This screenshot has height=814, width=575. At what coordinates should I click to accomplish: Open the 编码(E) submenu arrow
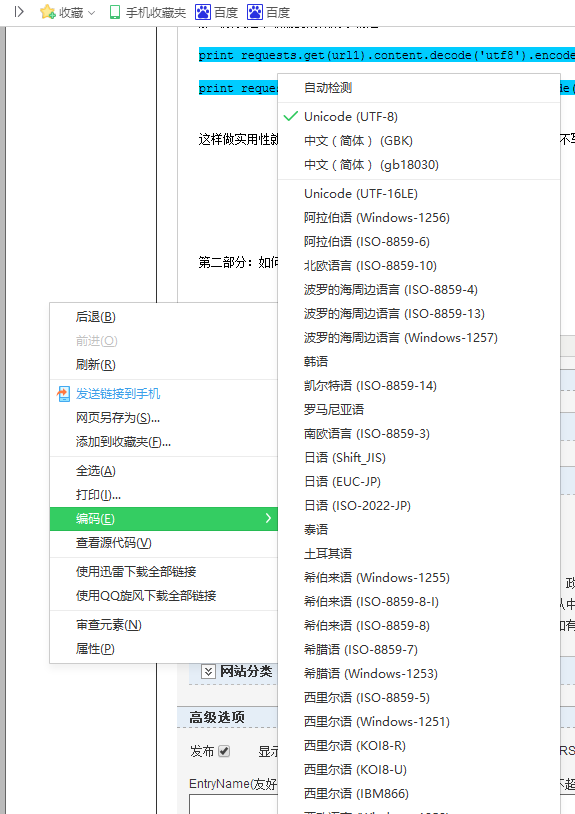[268, 518]
